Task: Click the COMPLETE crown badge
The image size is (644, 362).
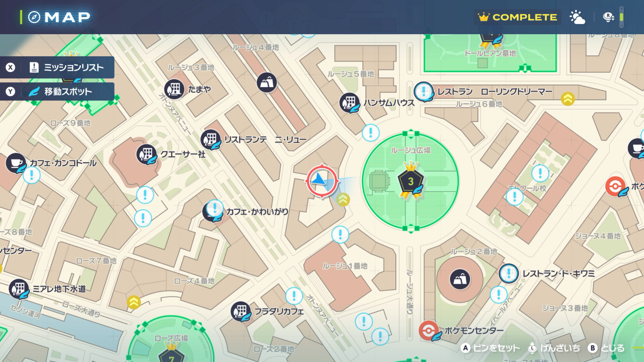Action: point(517,17)
